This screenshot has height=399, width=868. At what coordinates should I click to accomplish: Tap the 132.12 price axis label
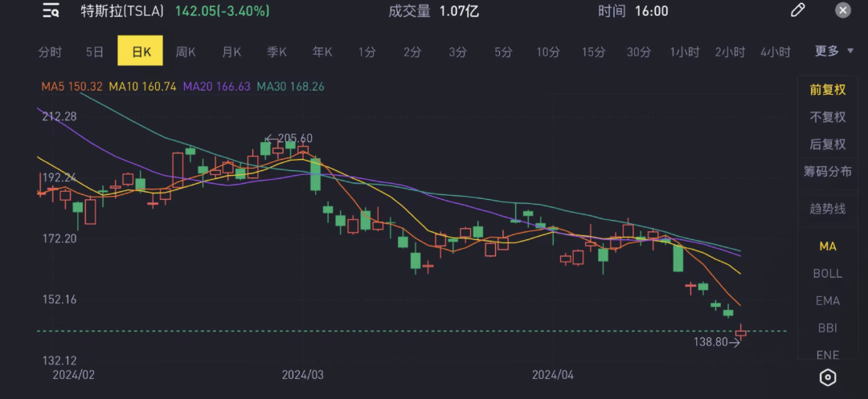[58, 360]
